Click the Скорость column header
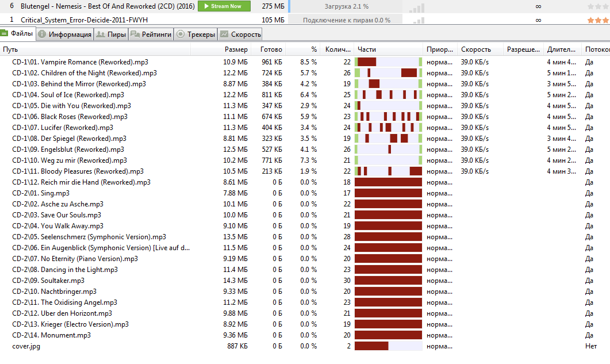Viewport: 610px width, 364px height. pyautogui.click(x=476, y=49)
